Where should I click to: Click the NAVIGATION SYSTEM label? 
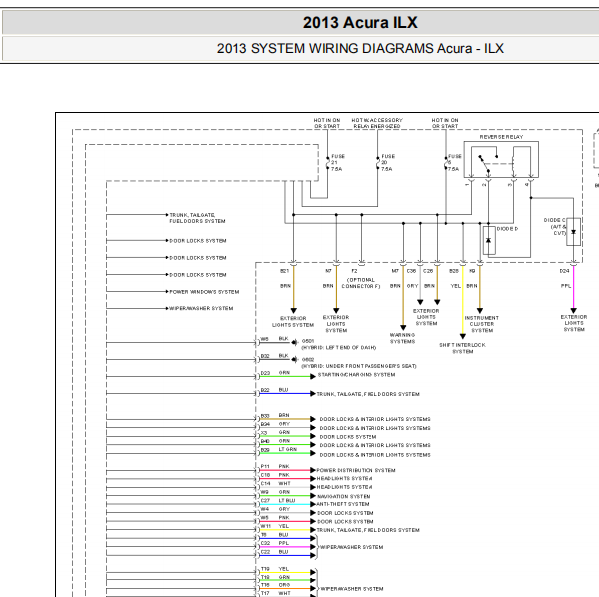pyautogui.click(x=343, y=497)
